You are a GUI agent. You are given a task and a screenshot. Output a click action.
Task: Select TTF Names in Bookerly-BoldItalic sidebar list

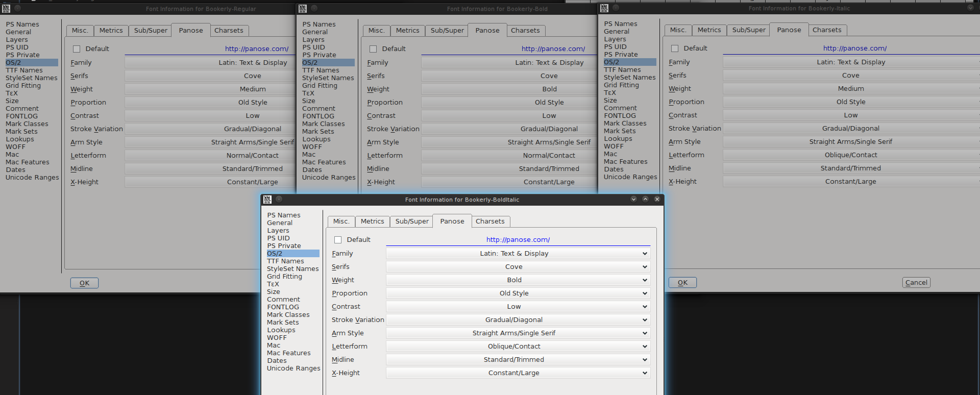285,261
